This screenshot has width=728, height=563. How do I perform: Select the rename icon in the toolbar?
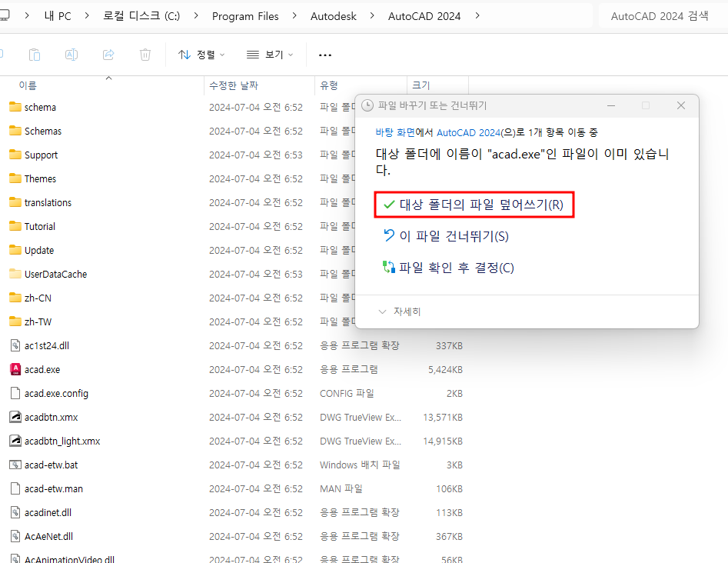pyautogui.click(x=71, y=54)
